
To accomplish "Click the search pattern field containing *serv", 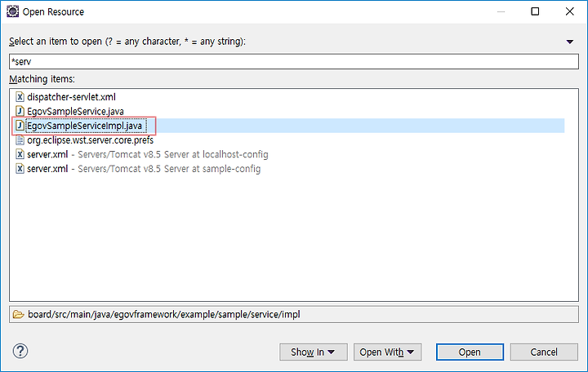I will click(294, 61).
